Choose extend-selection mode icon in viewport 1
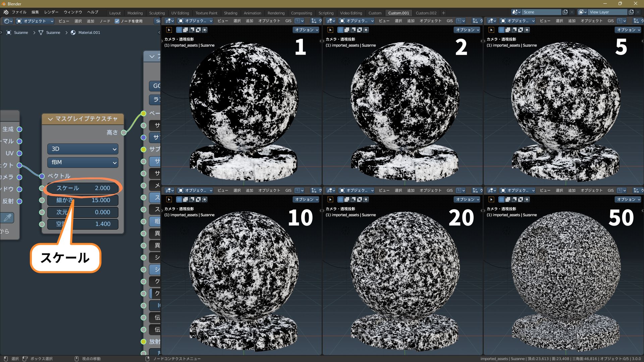 [185, 30]
